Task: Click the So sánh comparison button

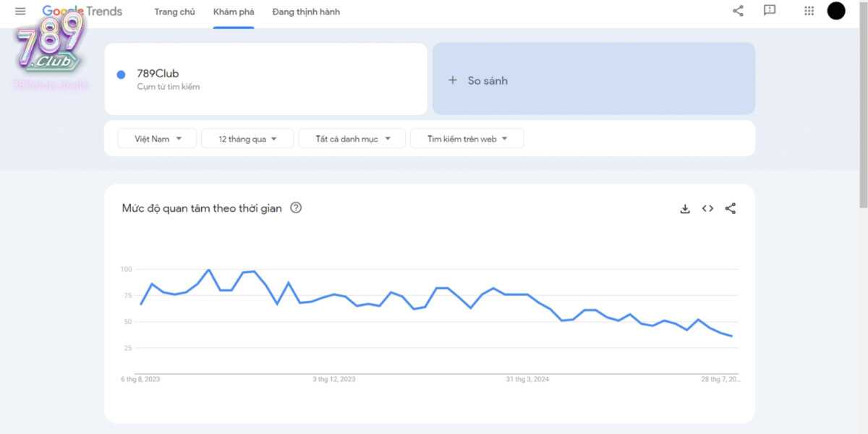Action: tap(479, 80)
